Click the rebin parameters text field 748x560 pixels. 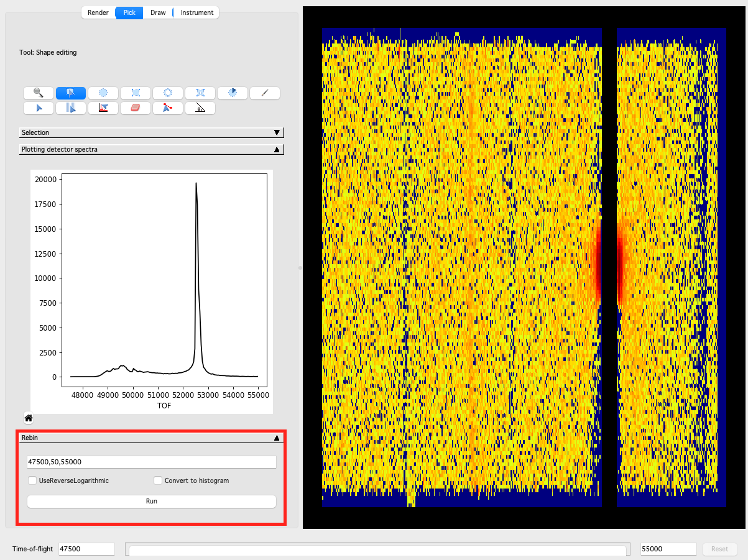pos(151,462)
